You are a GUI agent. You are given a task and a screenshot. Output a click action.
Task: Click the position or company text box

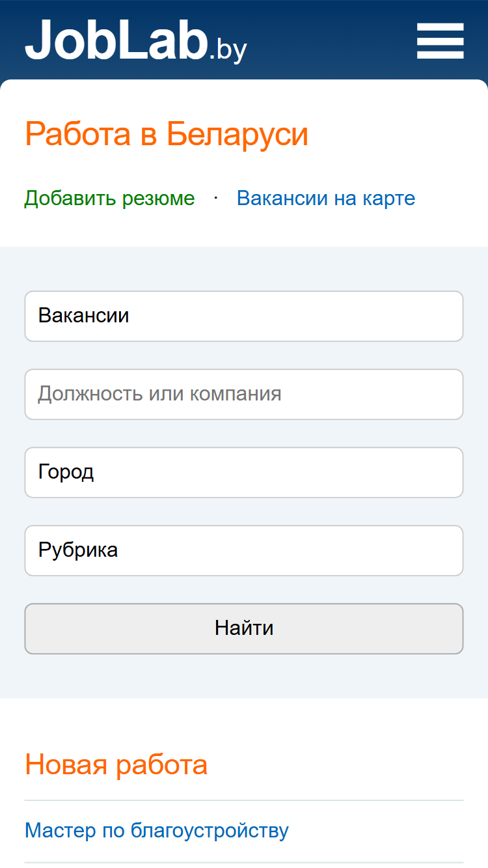point(244,394)
